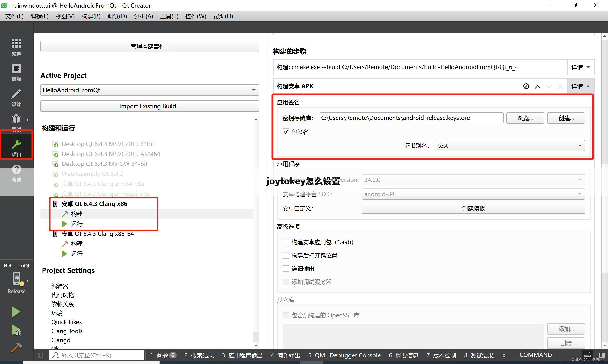Click the kit list vertical scrollbar down arrow
Image resolution: width=608 pixels, height=364 pixels.
256,345
